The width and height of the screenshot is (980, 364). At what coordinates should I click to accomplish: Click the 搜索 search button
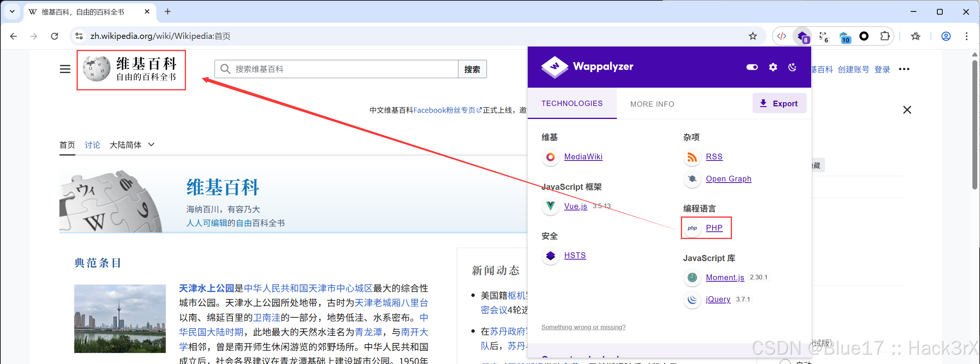(472, 69)
